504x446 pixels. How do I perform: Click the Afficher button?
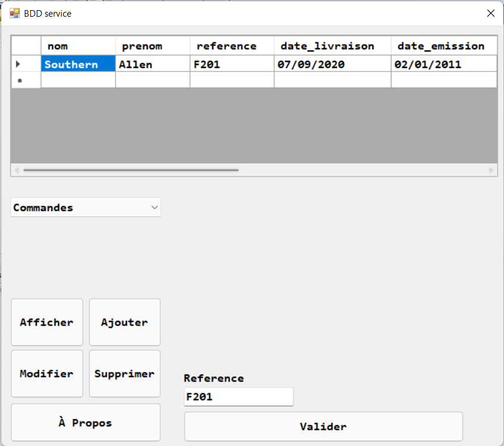(46, 322)
